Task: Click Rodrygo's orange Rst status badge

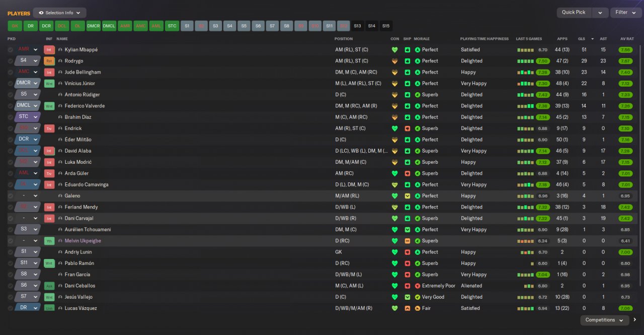Action: 49,61
